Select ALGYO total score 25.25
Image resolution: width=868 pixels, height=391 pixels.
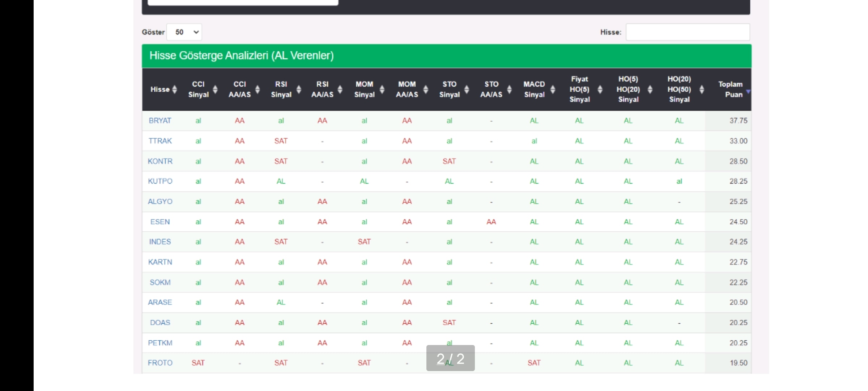738,201
